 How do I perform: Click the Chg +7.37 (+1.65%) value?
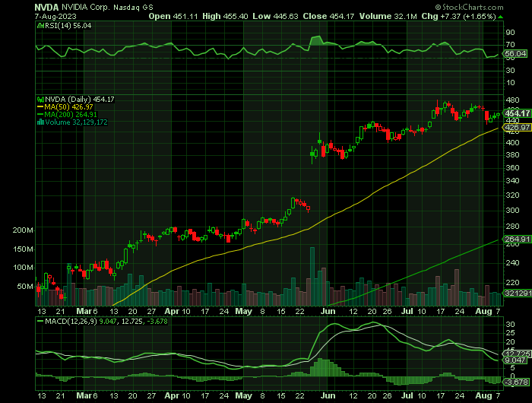(459, 16)
